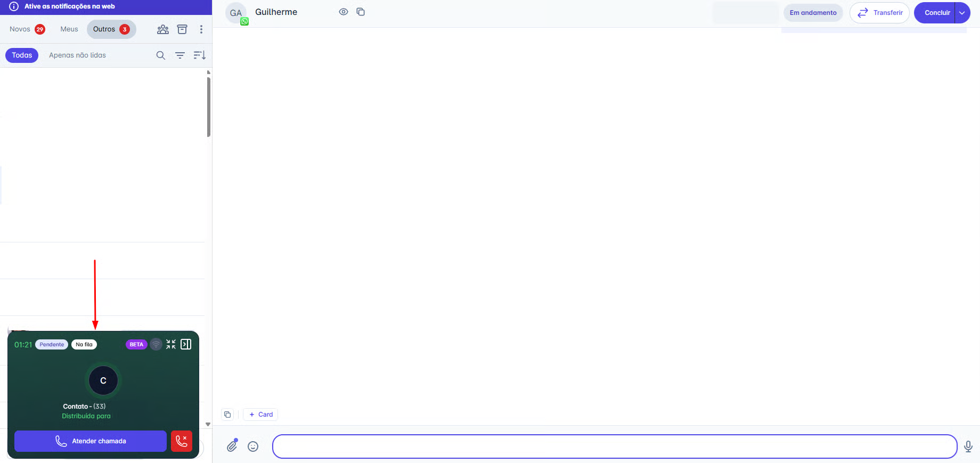The height and width of the screenshot is (463, 980).
Task: Click Atender chamada to answer the call
Action: (91, 441)
